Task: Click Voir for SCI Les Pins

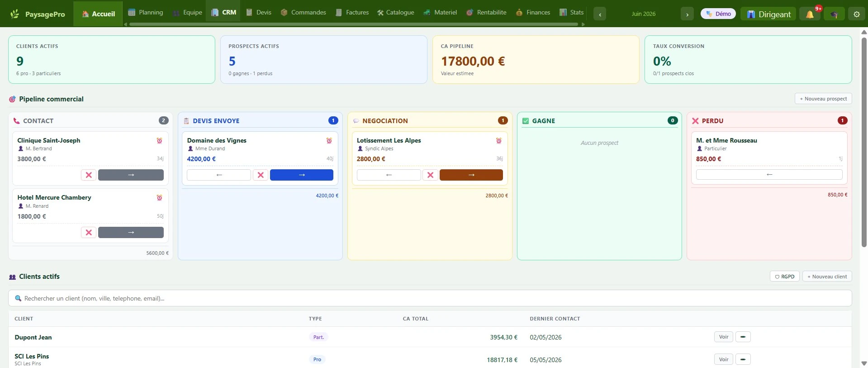Action: [724, 359]
